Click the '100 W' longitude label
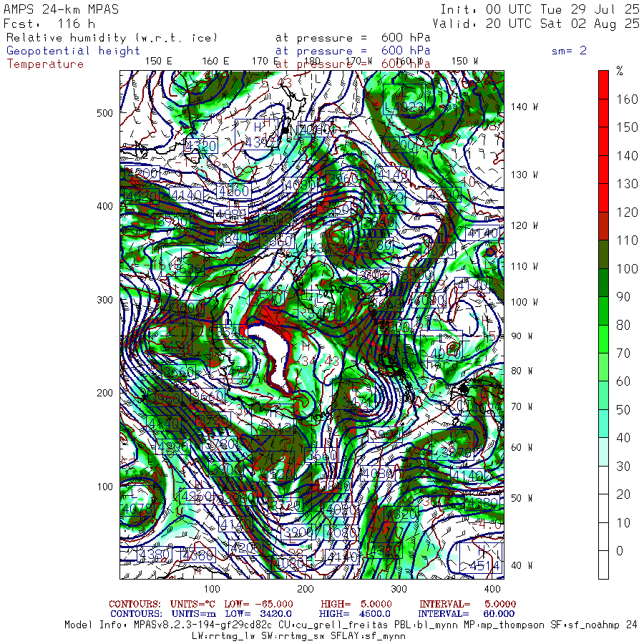This screenshot has width=644, height=644. coord(524,302)
